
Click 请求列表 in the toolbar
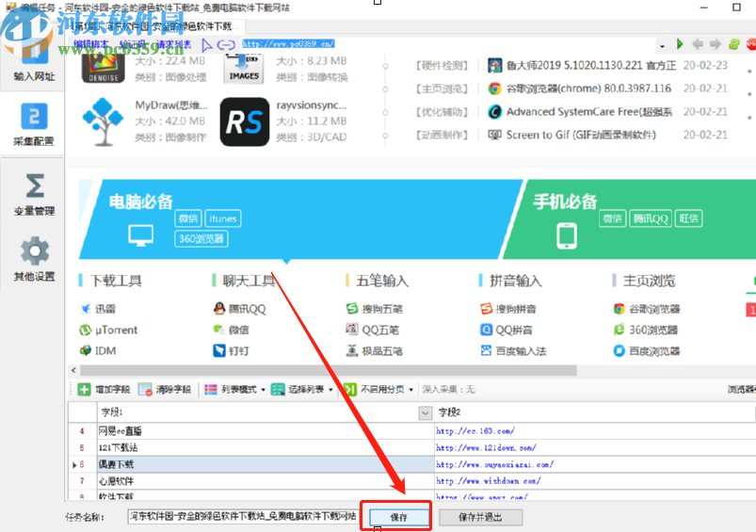tap(173, 44)
